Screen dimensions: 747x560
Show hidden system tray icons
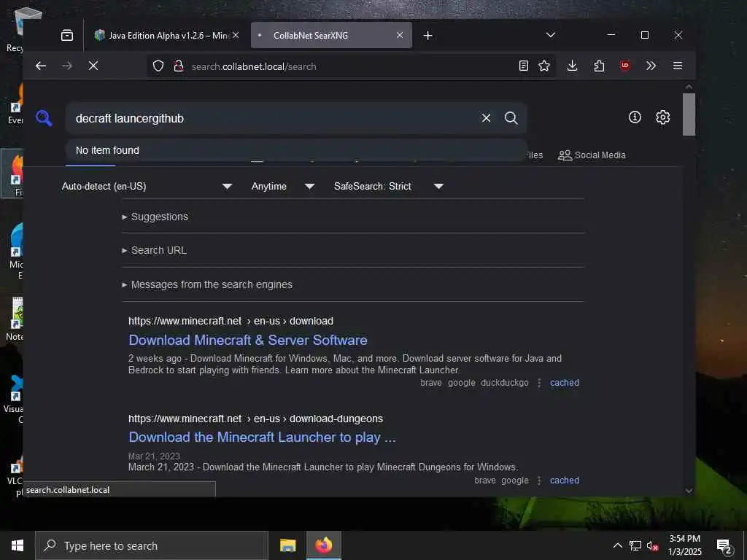pos(617,545)
